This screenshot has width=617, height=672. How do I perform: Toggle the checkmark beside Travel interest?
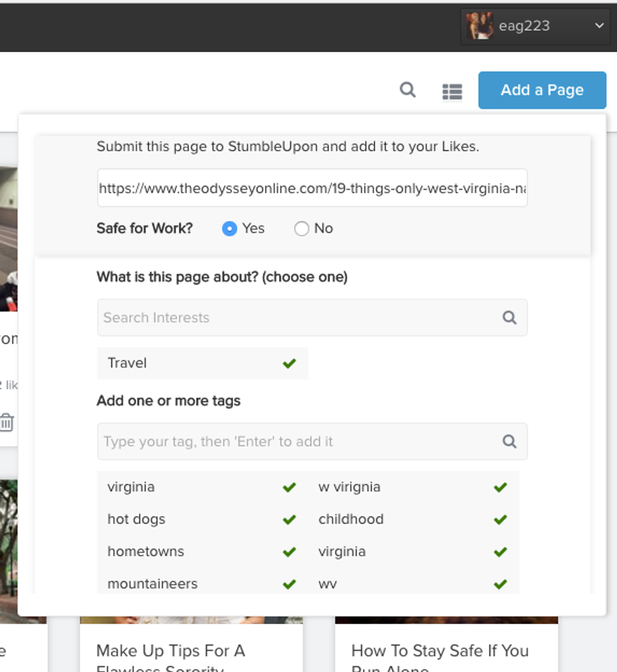coord(289,363)
